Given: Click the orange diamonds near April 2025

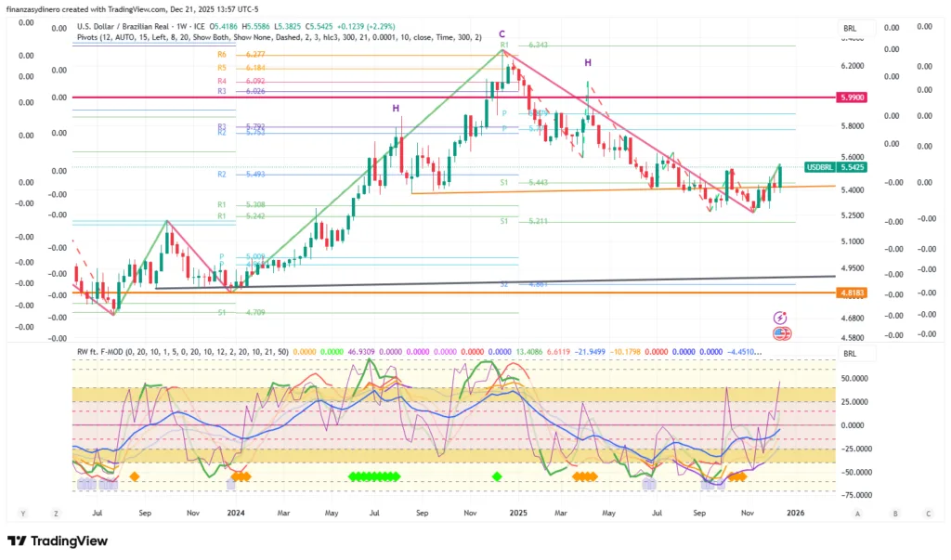Looking at the screenshot, I should (585, 476).
